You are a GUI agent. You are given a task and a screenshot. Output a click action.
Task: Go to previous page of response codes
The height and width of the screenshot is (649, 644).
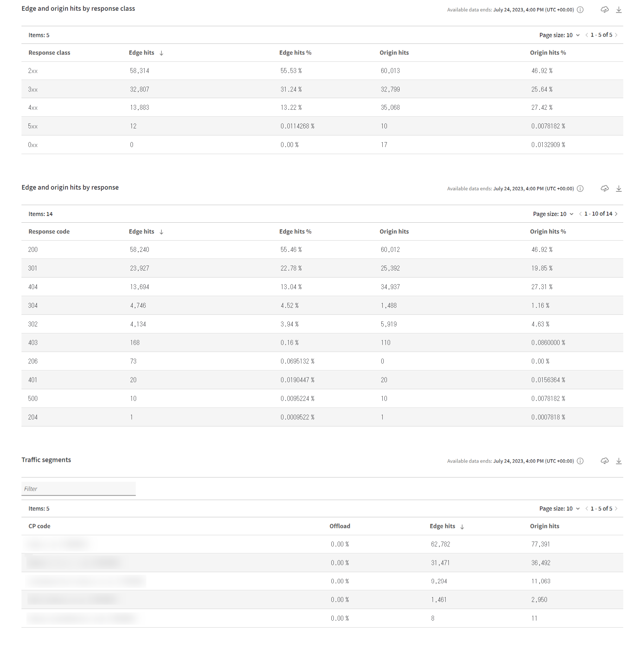[580, 214]
